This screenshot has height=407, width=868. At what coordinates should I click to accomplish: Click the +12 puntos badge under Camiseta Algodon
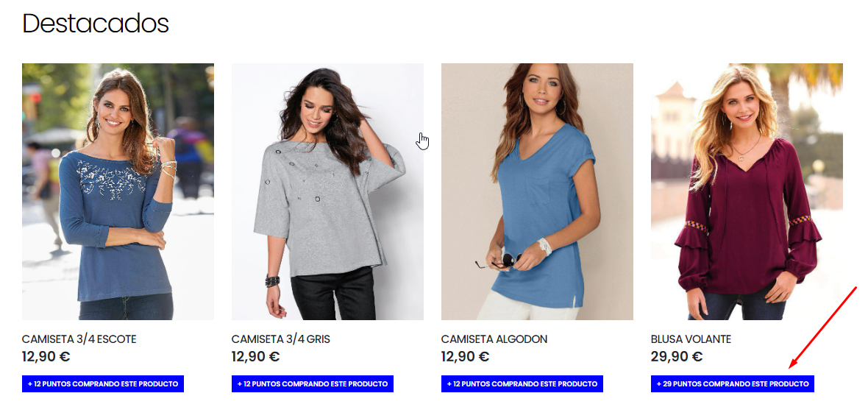[x=522, y=383]
